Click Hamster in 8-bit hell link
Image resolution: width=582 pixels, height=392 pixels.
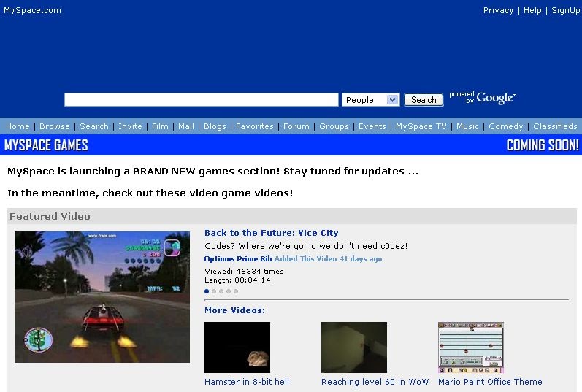click(x=247, y=382)
